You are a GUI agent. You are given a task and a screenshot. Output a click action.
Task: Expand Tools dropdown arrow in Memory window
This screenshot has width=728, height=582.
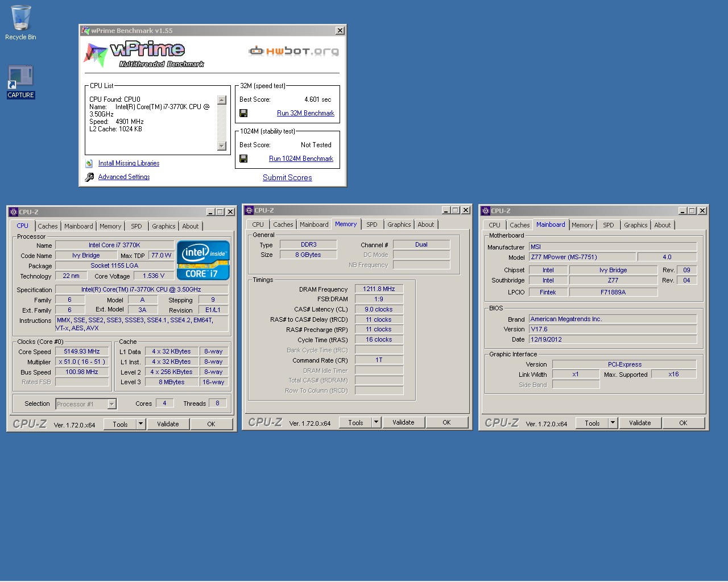click(x=377, y=422)
